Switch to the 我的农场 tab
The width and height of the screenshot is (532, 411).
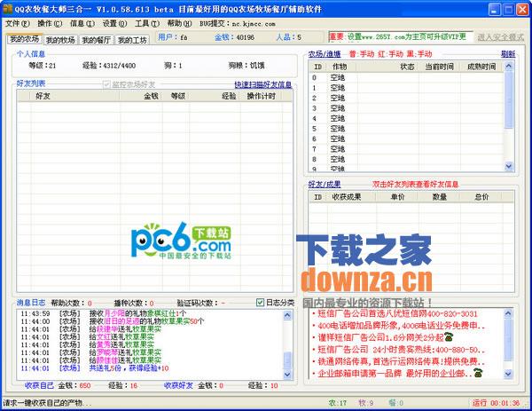(25, 39)
